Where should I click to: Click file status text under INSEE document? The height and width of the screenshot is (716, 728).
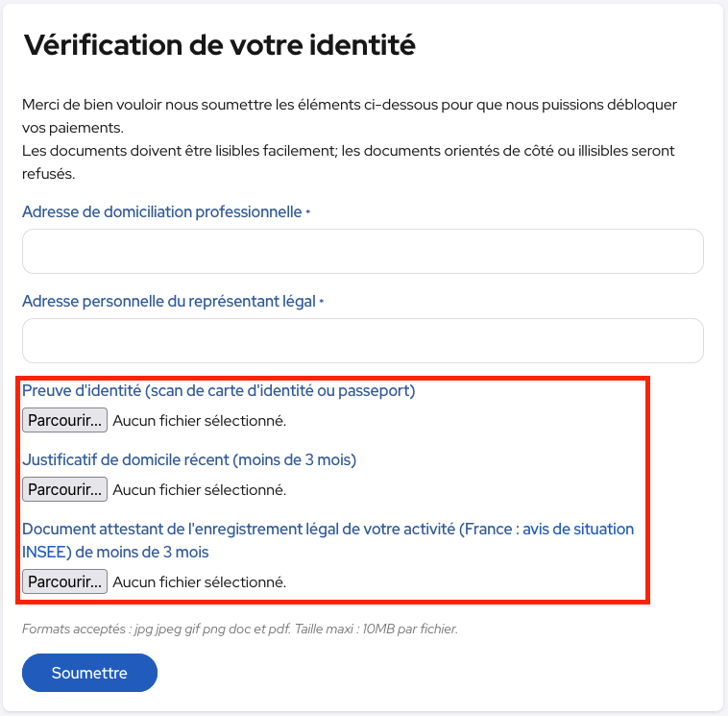[200, 581]
